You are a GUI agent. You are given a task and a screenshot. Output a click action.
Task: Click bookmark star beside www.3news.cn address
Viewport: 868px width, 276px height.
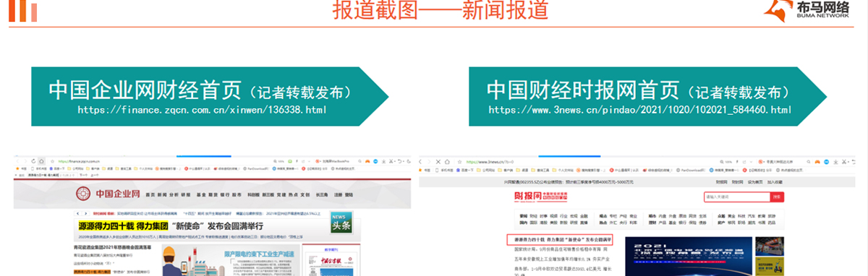coord(459,162)
